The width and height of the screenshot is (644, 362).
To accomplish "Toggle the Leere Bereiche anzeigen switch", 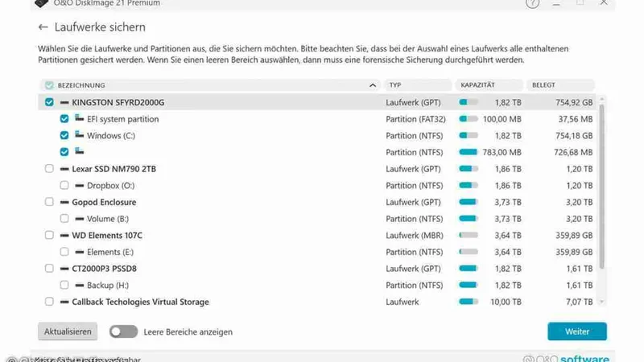I will tap(123, 331).
